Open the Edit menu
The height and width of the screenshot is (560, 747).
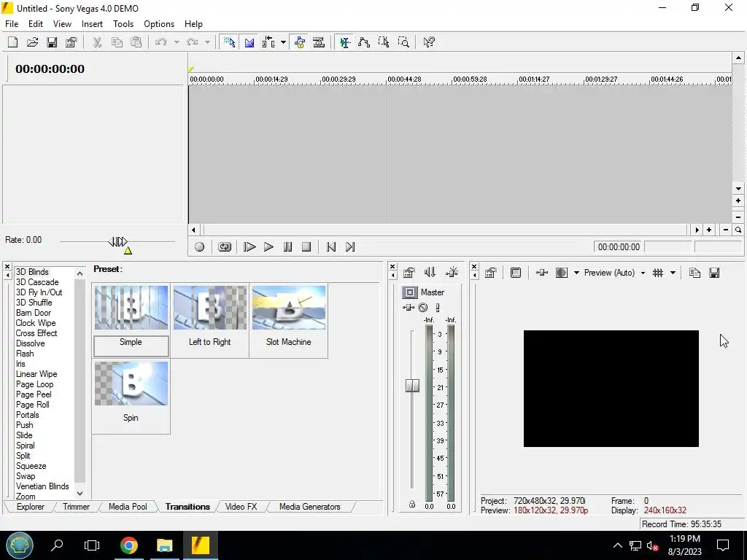click(36, 24)
